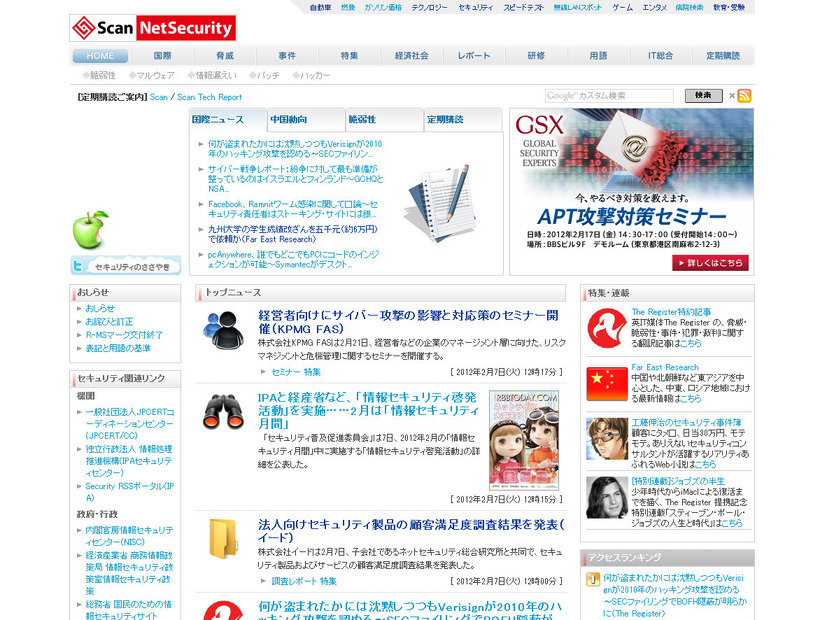The width and height of the screenshot is (820, 620).
Task: Select 経済社会 in the main navigation bar
Action: (411, 56)
